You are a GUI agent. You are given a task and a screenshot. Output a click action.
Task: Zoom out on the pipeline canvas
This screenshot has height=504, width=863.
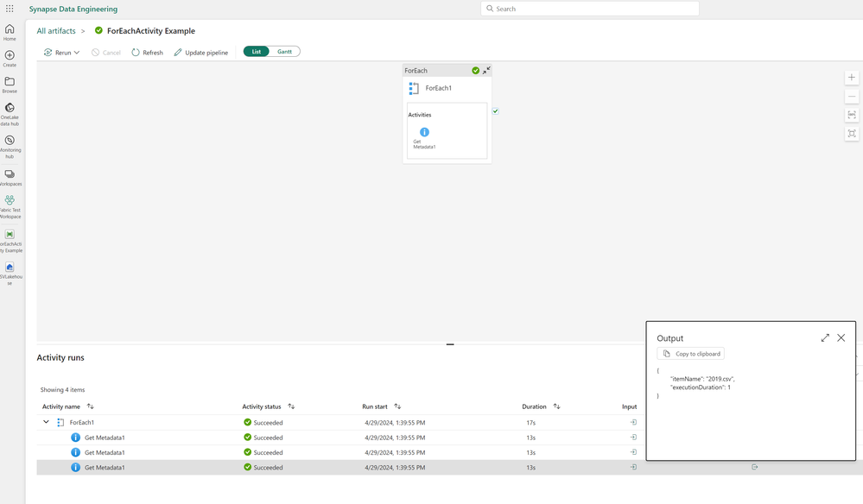pos(852,96)
